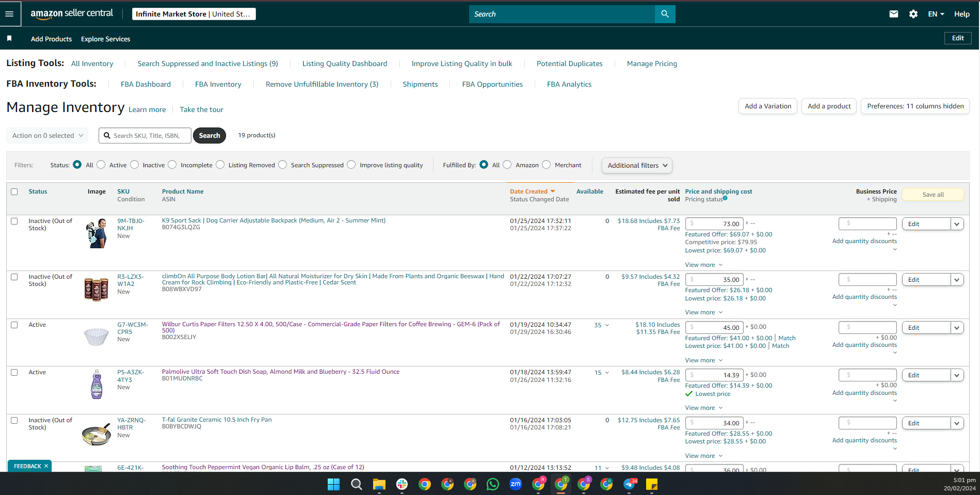The height and width of the screenshot is (495, 980).
Task: Expand the available quantity 35 chevron
Action: coord(607,325)
